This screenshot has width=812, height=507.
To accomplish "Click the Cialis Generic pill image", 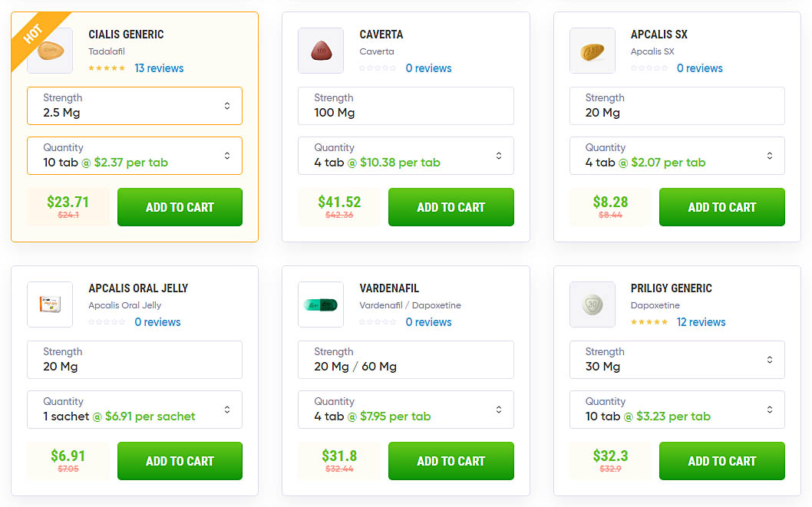I will (x=50, y=50).
